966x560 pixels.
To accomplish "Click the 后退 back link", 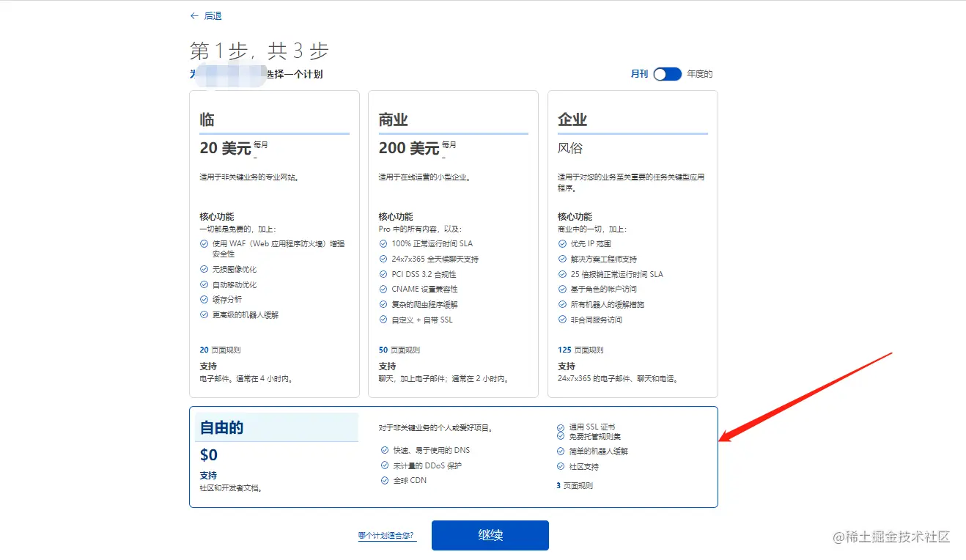I will click(x=205, y=15).
